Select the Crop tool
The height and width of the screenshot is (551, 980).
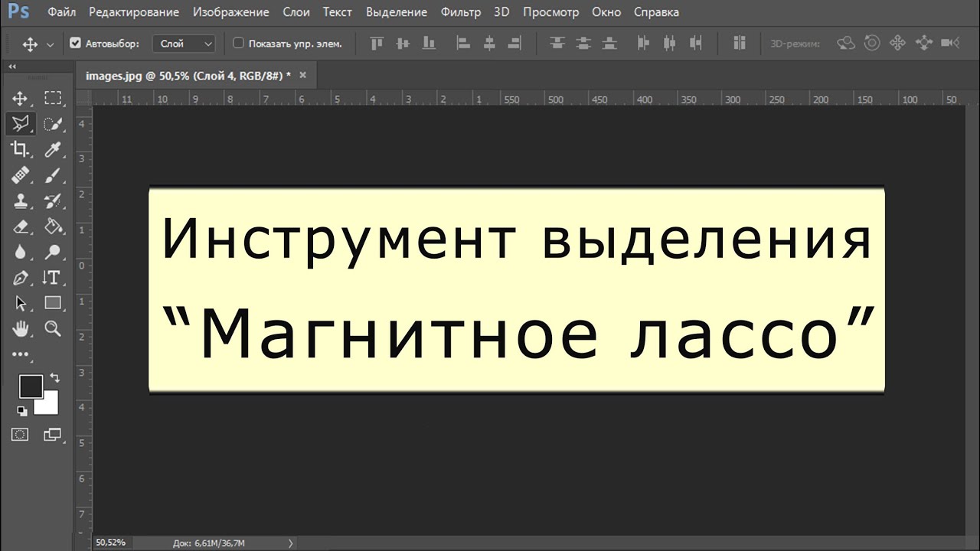[x=20, y=149]
